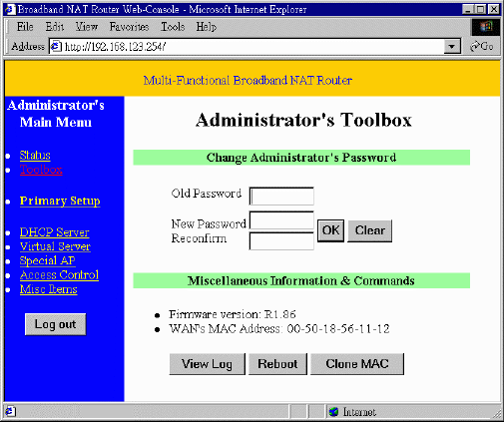Click the IE icon in title bar
The image size is (504, 422).
tap(10, 9)
